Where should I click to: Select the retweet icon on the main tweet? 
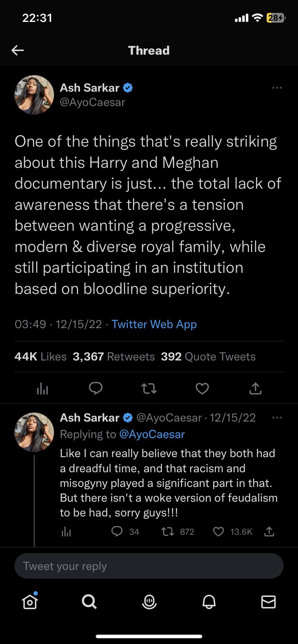pyautogui.click(x=149, y=388)
